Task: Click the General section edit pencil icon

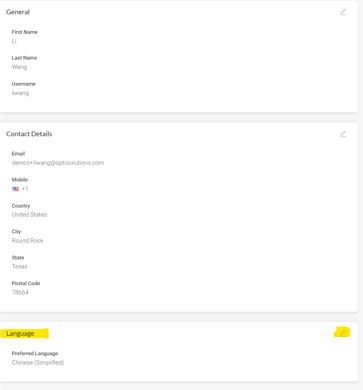Action: tap(343, 12)
